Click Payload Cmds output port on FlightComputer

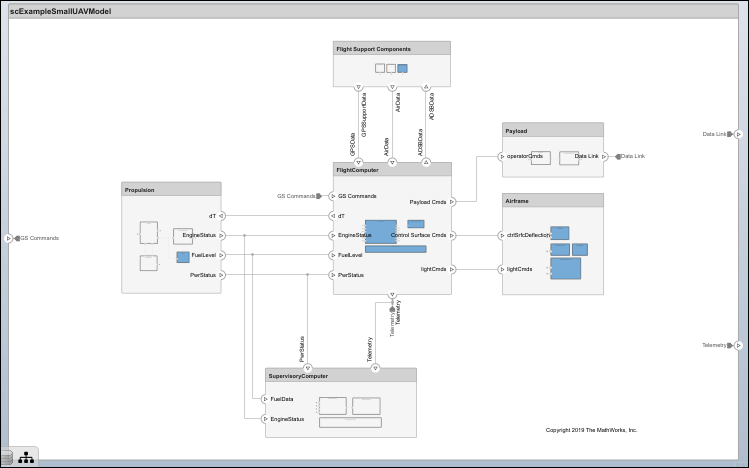(x=451, y=202)
